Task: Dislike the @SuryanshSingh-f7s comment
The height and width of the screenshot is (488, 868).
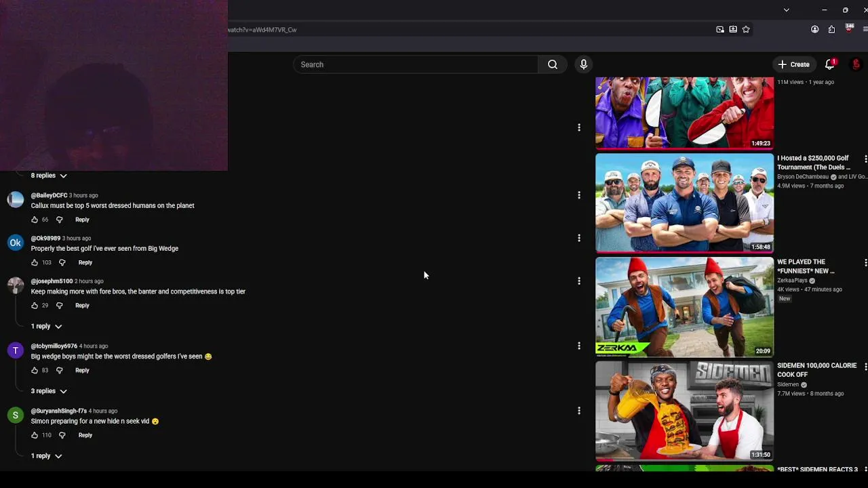Action: 62,435
